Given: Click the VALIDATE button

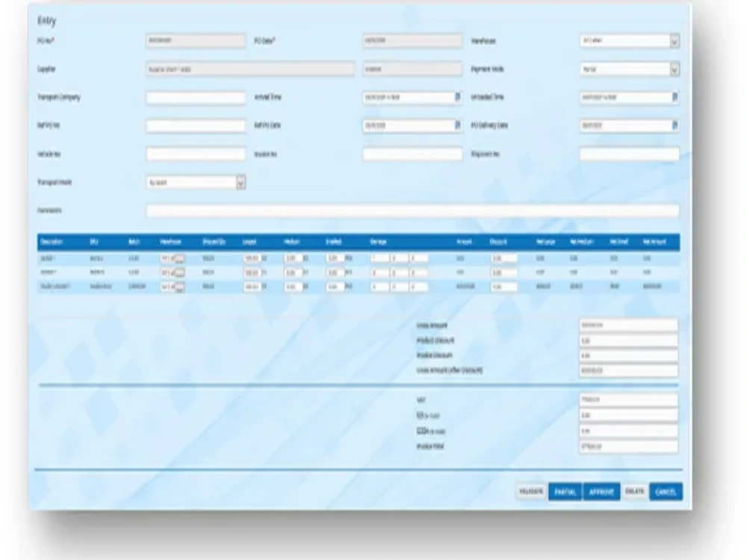Looking at the screenshot, I should [531, 491].
